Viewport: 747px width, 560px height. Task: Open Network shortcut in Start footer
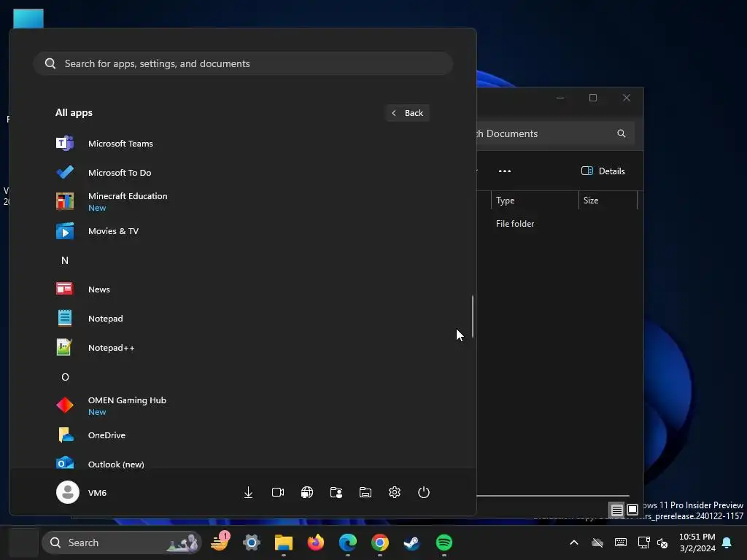point(307,492)
